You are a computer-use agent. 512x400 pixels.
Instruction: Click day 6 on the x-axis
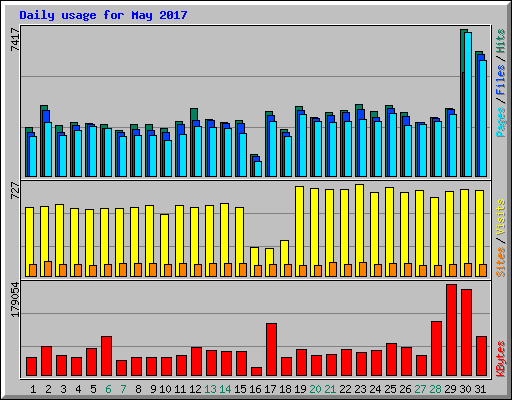point(108,389)
